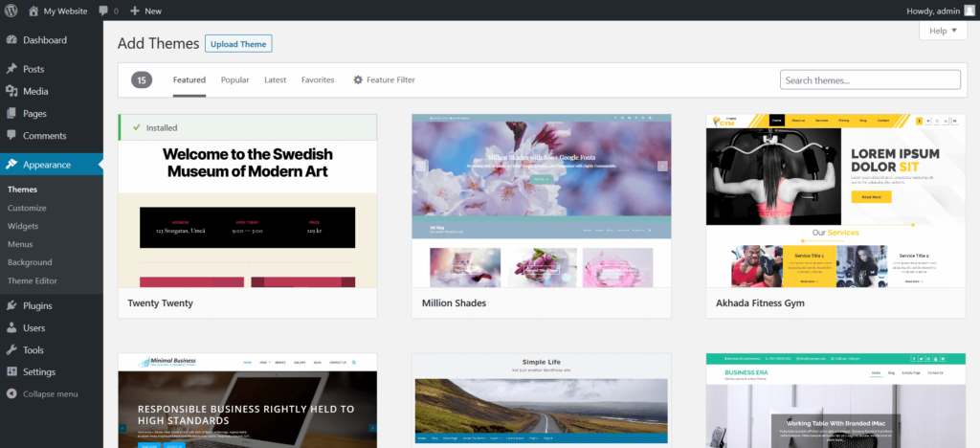The height and width of the screenshot is (448, 980).
Task: Expand the Help dropdown tab
Action: 943,31
